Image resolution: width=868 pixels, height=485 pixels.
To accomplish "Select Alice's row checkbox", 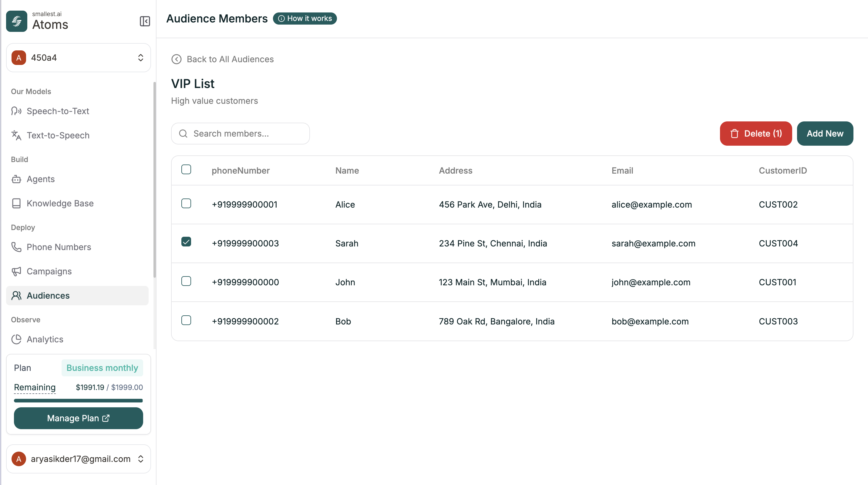I will click(186, 203).
